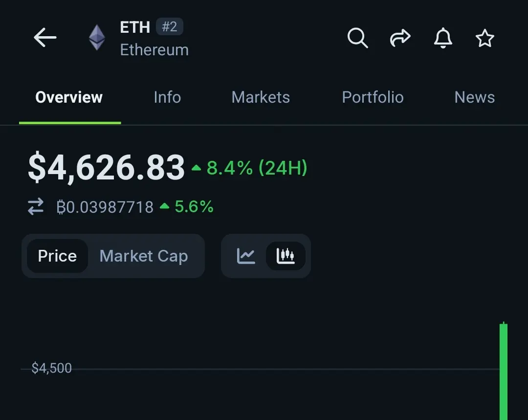The height and width of the screenshot is (420, 528).
Task: Tap the BTC price 0.03987718
Action: pos(105,207)
